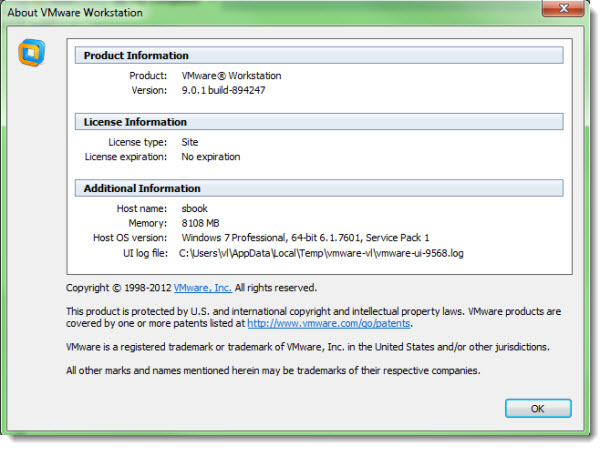The image size is (605, 450).
Task: Select the License Information header
Action: point(319,122)
